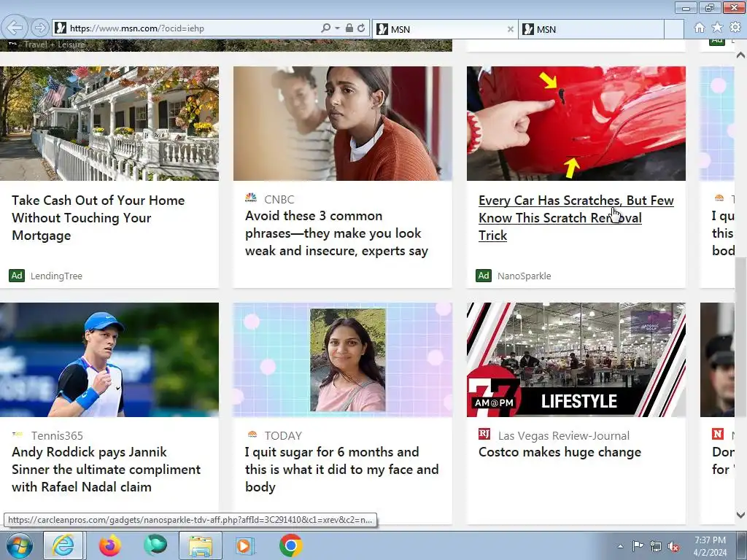Open 'I quit sugar for 6 months' article
This screenshot has width=747, height=560.
341,470
